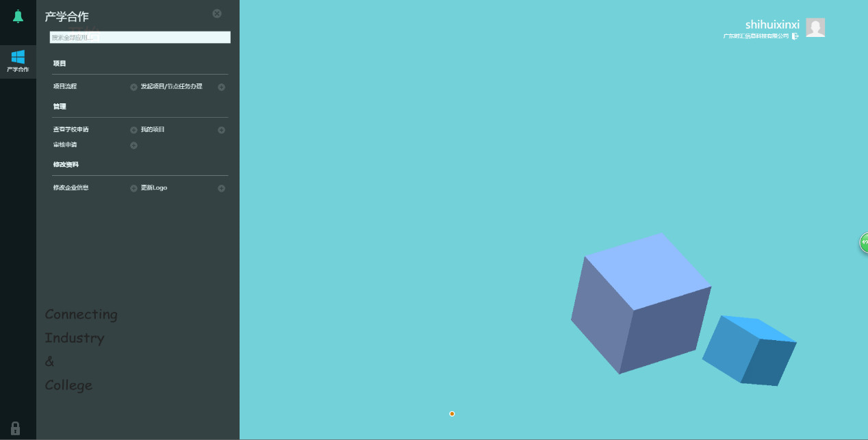Open the 项目流程 menu entry
Viewport: 868px width, 440px height.
click(65, 87)
